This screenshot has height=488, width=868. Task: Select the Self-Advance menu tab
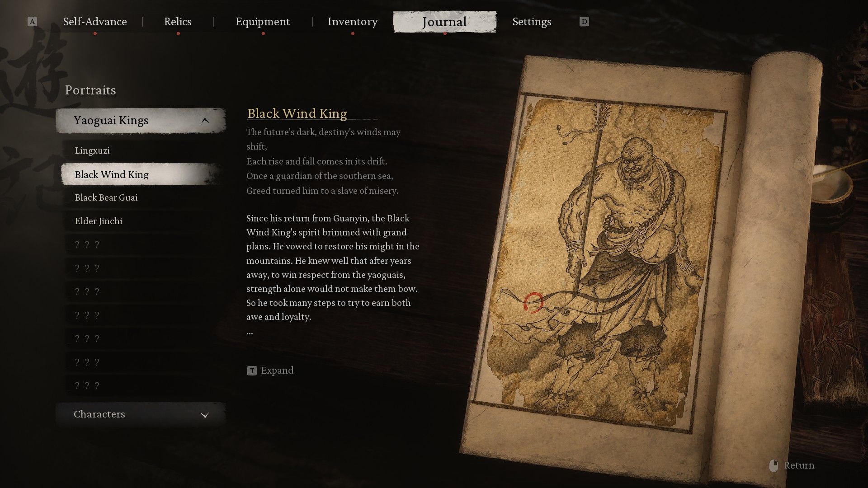pos(95,21)
